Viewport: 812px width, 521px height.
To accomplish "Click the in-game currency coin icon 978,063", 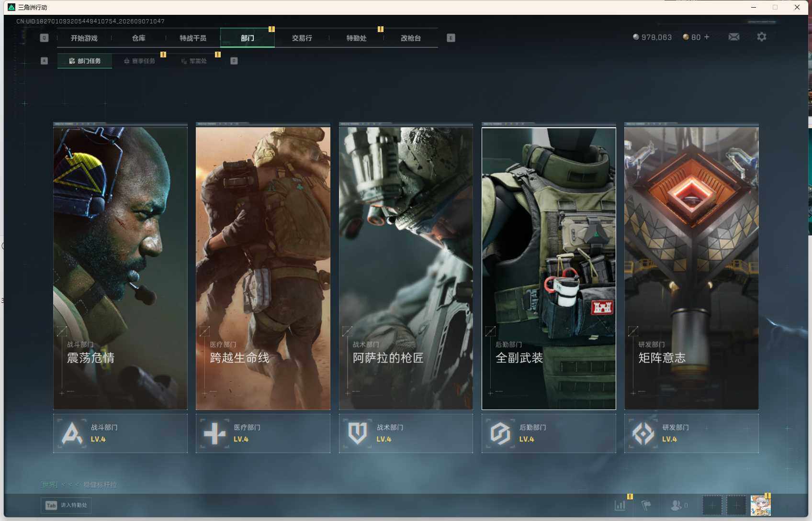I will [x=636, y=37].
